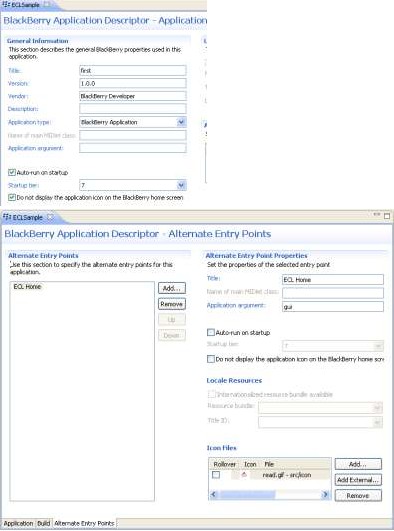This screenshot has height=531, width=394.
Task: Close the lower ECLSample editor tab
Action: [50, 217]
